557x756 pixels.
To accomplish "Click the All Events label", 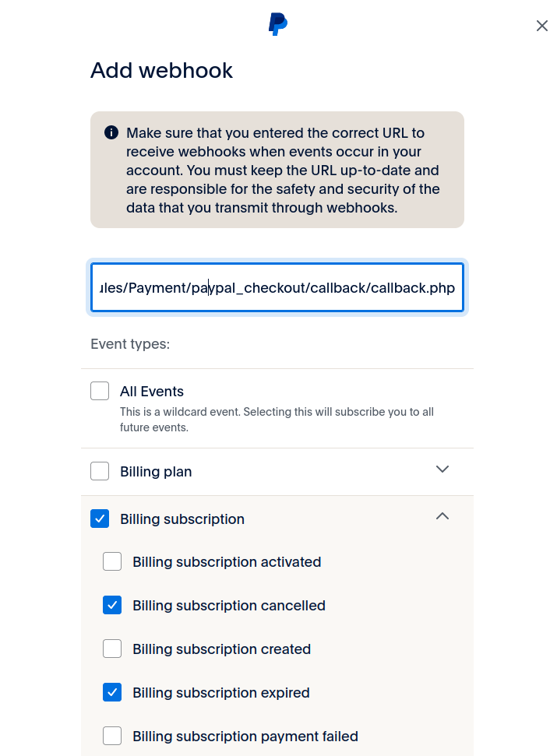I will (x=152, y=392).
